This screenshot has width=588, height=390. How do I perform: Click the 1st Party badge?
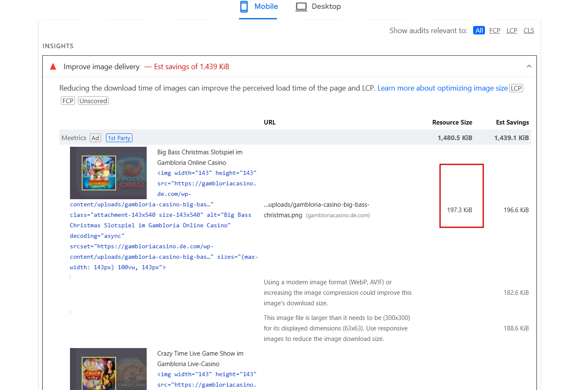pyautogui.click(x=119, y=138)
